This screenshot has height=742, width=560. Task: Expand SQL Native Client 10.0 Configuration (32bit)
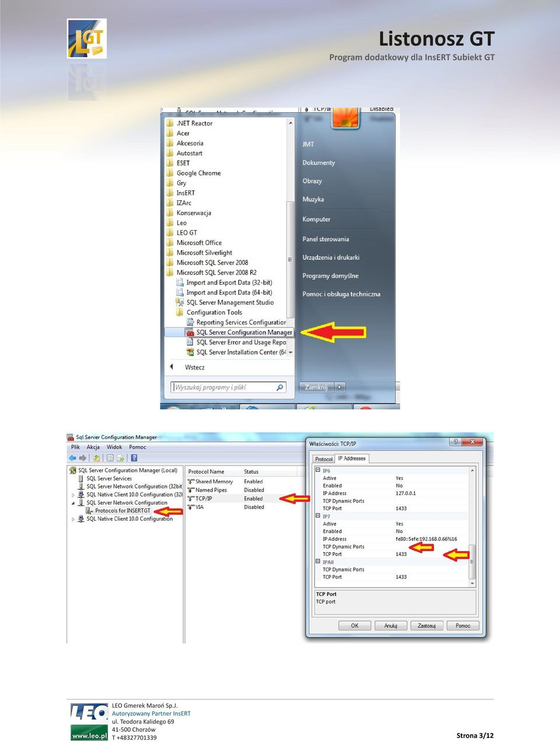(73, 494)
